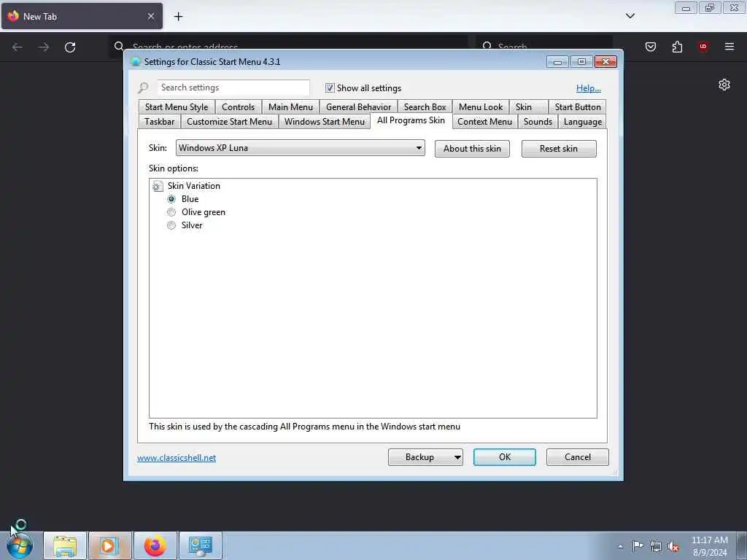Open a new Firefox tab with plus
The width and height of the screenshot is (747, 560).
[x=178, y=17]
